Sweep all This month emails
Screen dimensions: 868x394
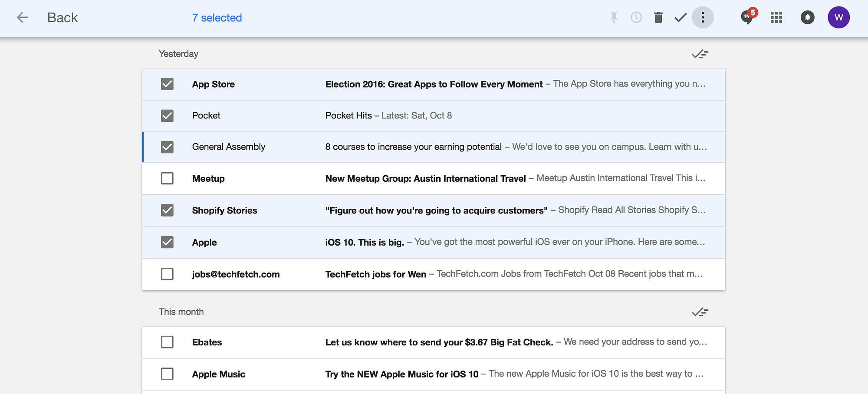pos(700,312)
